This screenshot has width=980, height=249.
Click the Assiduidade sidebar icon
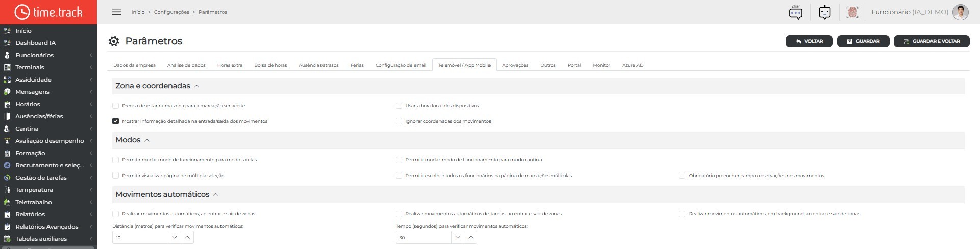[7, 80]
